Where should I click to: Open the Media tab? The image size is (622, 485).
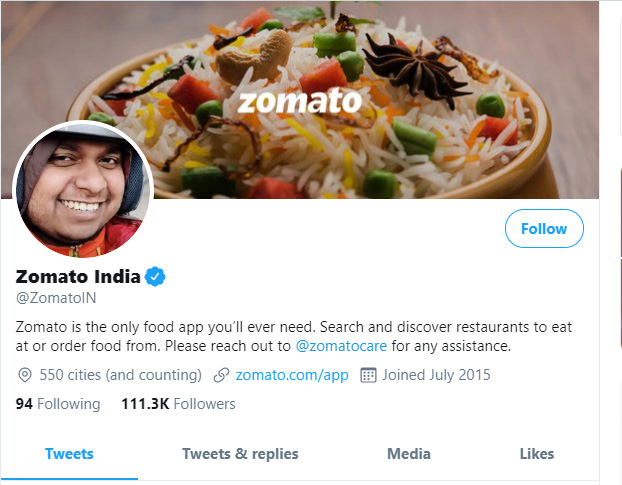click(x=409, y=454)
